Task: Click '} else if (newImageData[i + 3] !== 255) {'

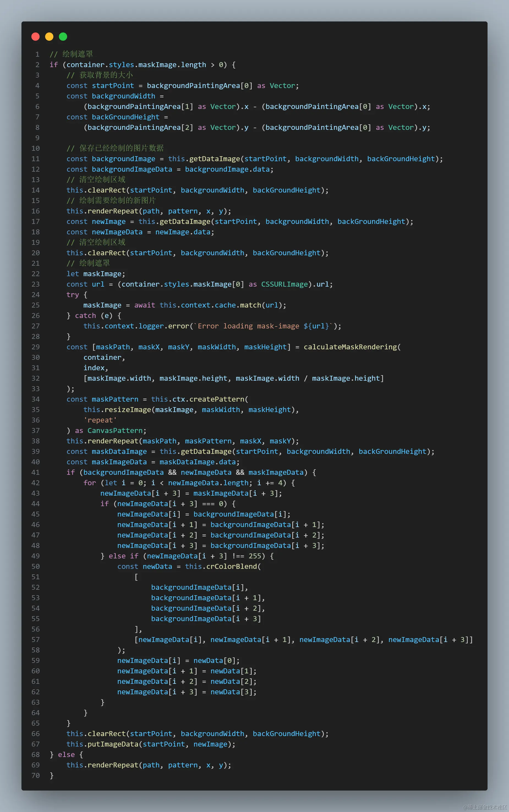Action: pyautogui.click(x=187, y=556)
